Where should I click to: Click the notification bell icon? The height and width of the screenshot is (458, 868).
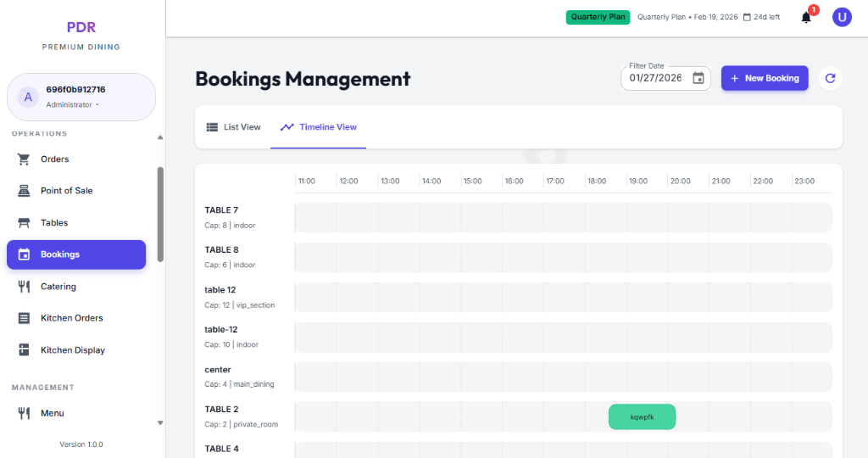point(806,18)
